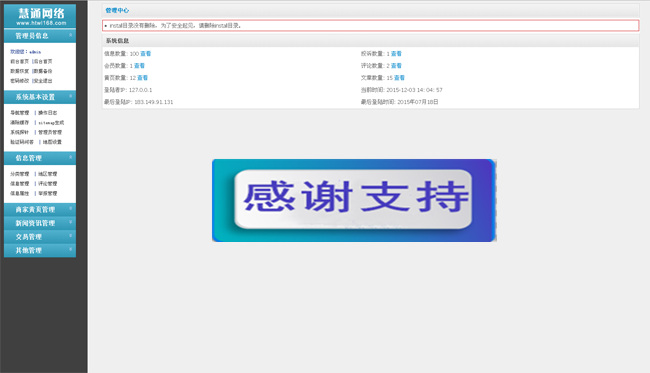Expand the 交易管理 section arrow
The height and width of the screenshot is (373, 650).
pos(70,236)
